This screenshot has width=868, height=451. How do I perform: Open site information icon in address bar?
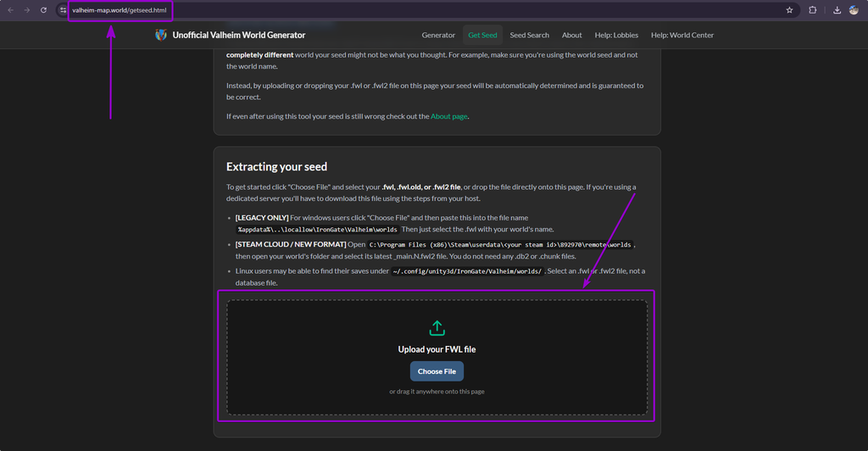click(63, 10)
